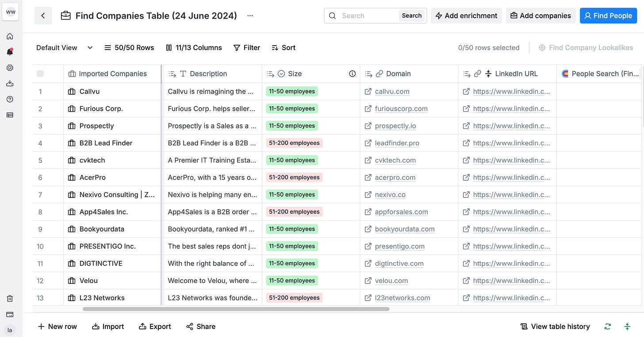Viewport: 644px width, 337px height.
Task: Open settings gear in left sidebar
Action: coord(10,68)
